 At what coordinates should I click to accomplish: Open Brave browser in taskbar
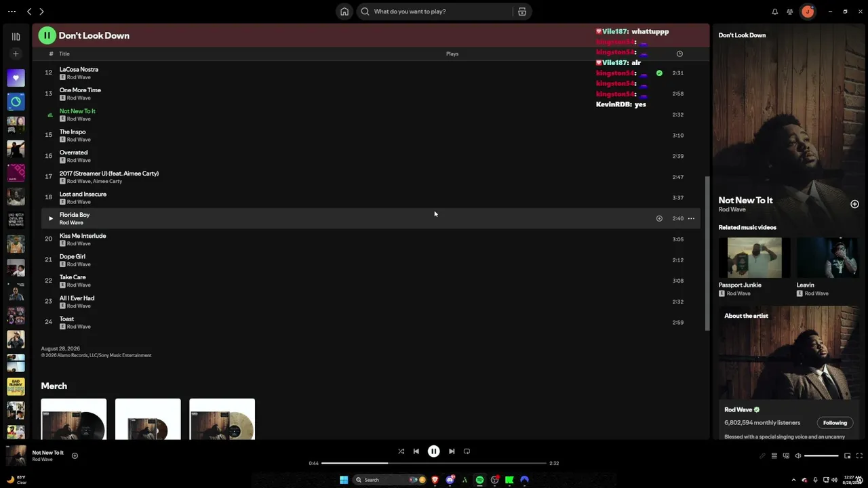pos(435,480)
